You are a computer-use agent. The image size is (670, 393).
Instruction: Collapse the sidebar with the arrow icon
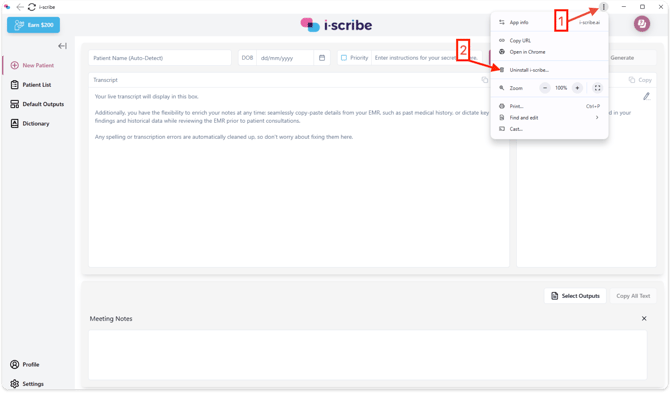pos(62,46)
